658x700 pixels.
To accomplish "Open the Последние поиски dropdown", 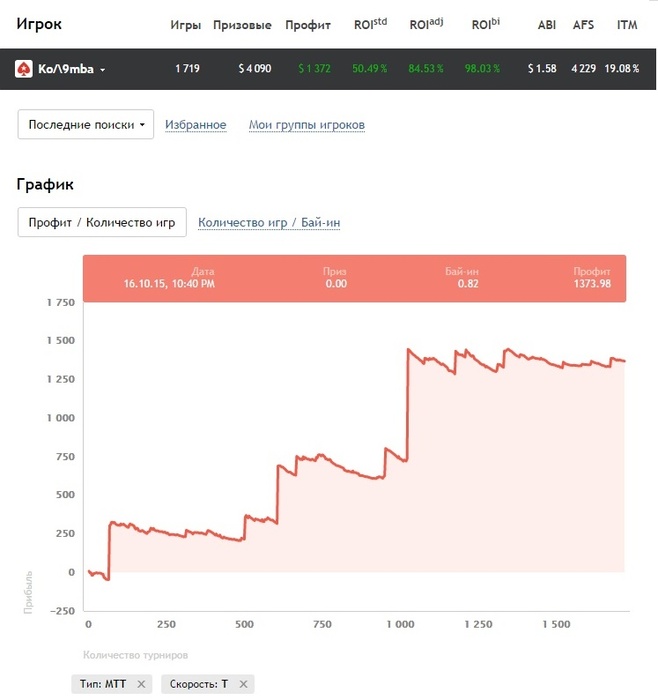I will pos(86,124).
